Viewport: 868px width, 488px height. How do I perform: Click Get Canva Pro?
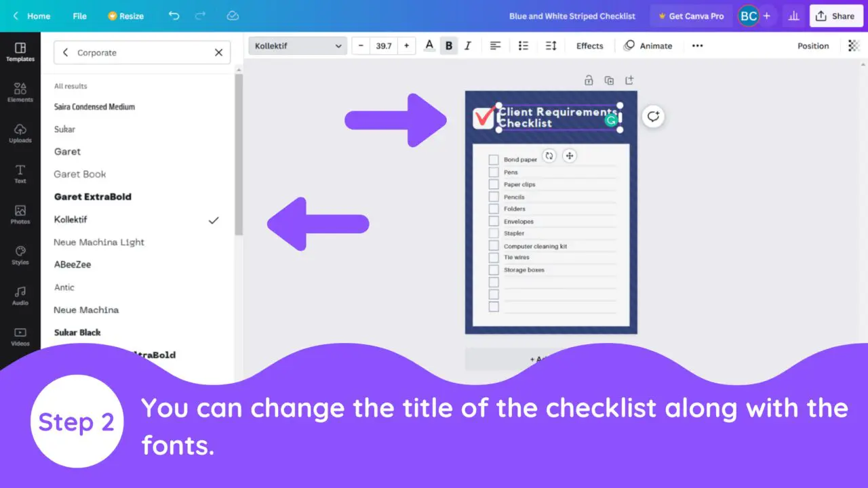pos(690,16)
